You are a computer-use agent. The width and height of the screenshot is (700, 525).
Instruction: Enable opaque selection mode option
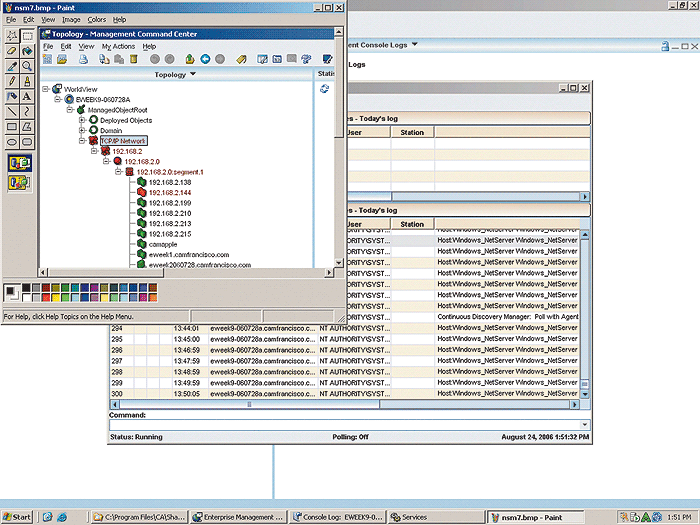[20, 163]
